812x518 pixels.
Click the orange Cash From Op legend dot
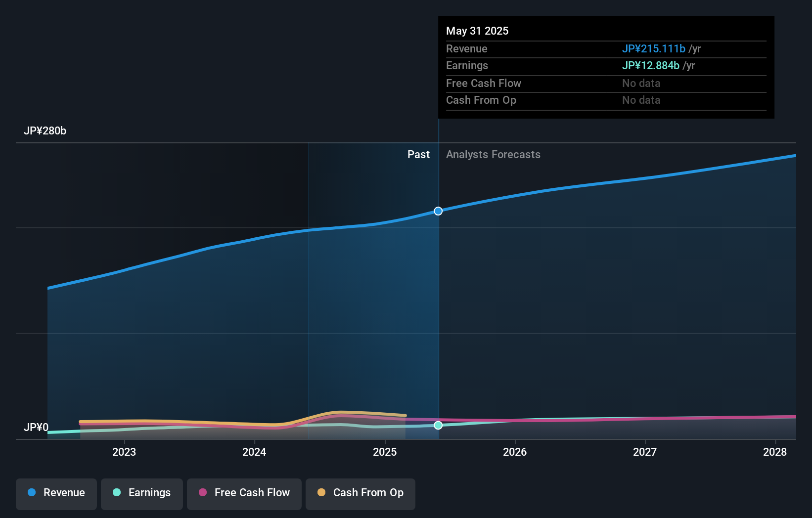[x=321, y=492]
